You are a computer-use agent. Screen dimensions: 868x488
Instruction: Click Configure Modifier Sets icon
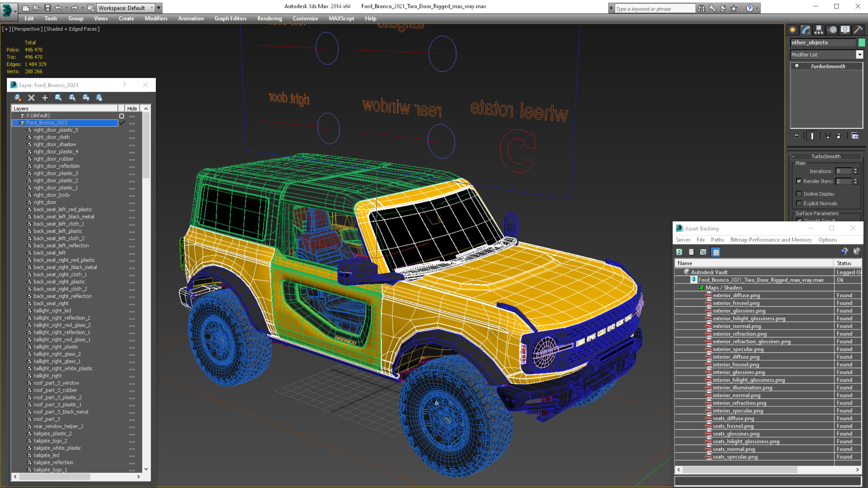855,136
